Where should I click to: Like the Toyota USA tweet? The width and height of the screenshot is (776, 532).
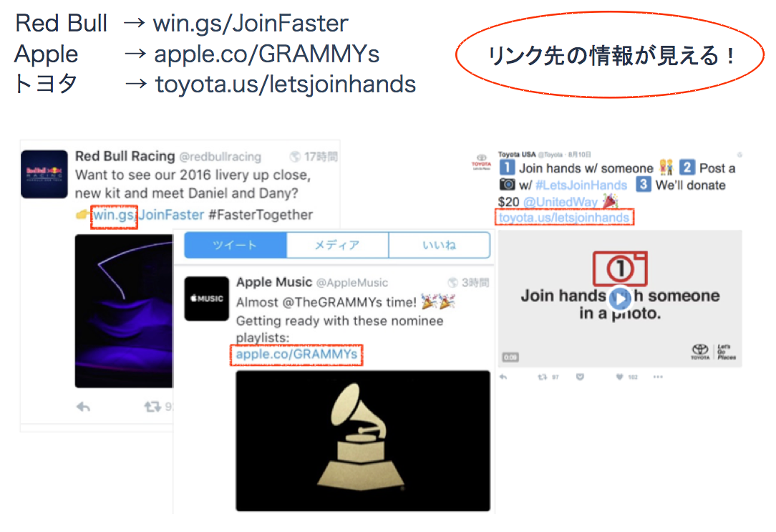coord(619,377)
